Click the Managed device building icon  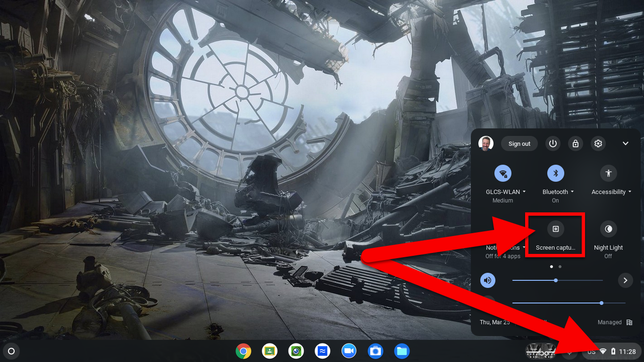coord(629,322)
